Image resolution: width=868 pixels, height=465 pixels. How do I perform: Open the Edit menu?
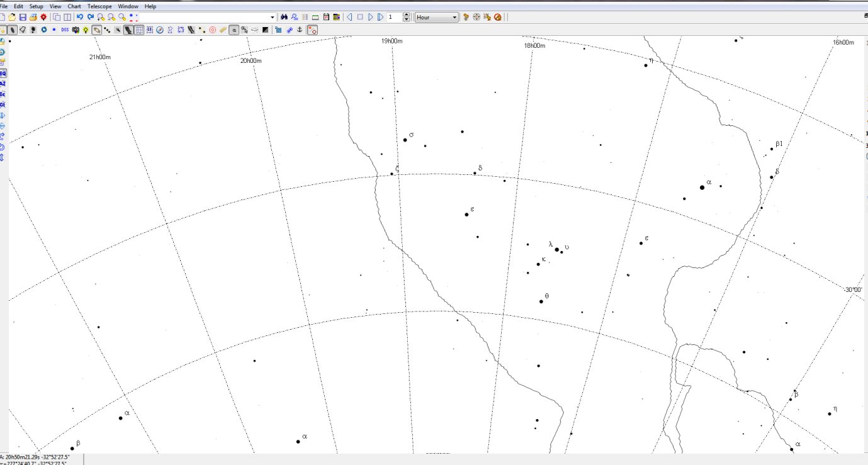18,6
